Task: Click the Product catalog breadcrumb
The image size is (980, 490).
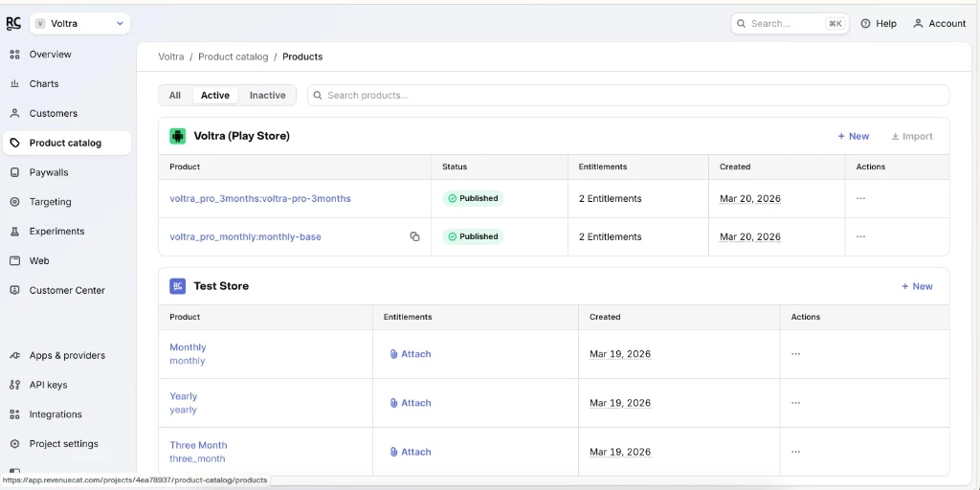Action: click(233, 56)
